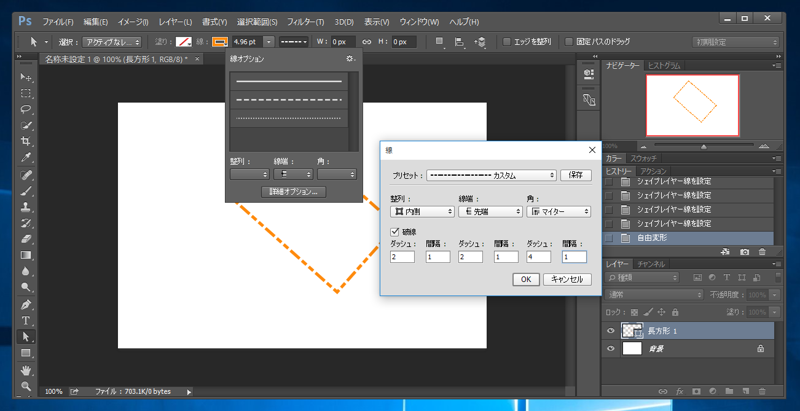Select the Eraser tool
The width and height of the screenshot is (800, 411).
point(26,239)
